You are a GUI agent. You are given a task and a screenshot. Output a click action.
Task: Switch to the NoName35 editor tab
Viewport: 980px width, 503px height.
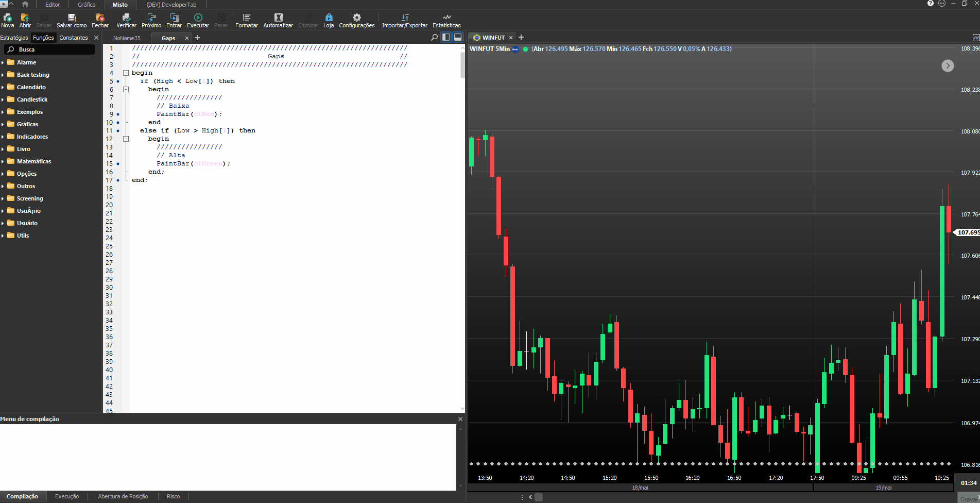pos(127,38)
